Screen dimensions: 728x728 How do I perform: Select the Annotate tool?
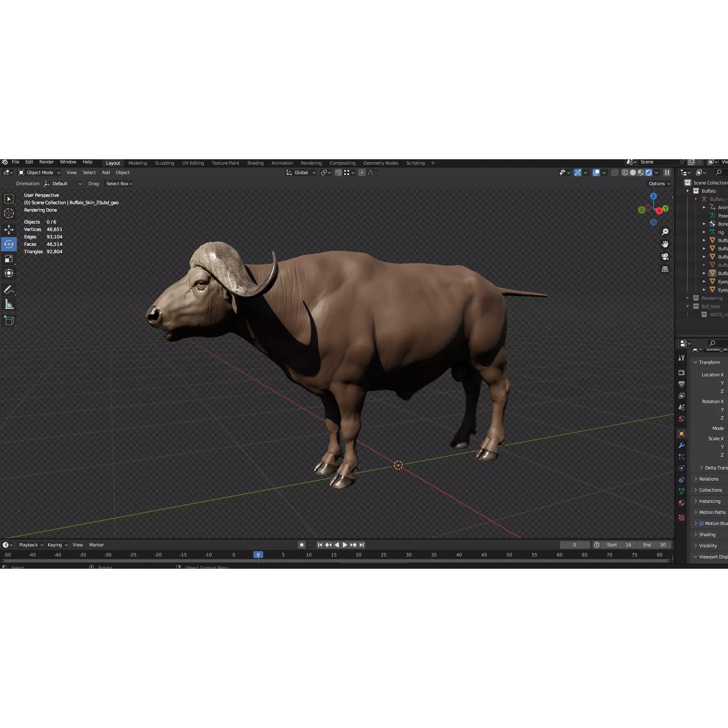[9, 289]
